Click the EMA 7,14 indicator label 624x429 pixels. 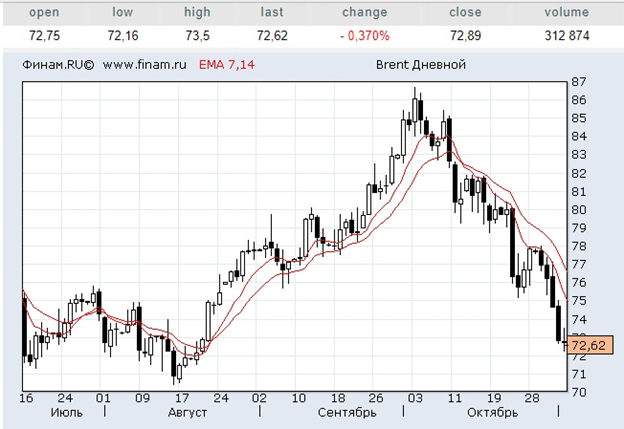coord(226,65)
